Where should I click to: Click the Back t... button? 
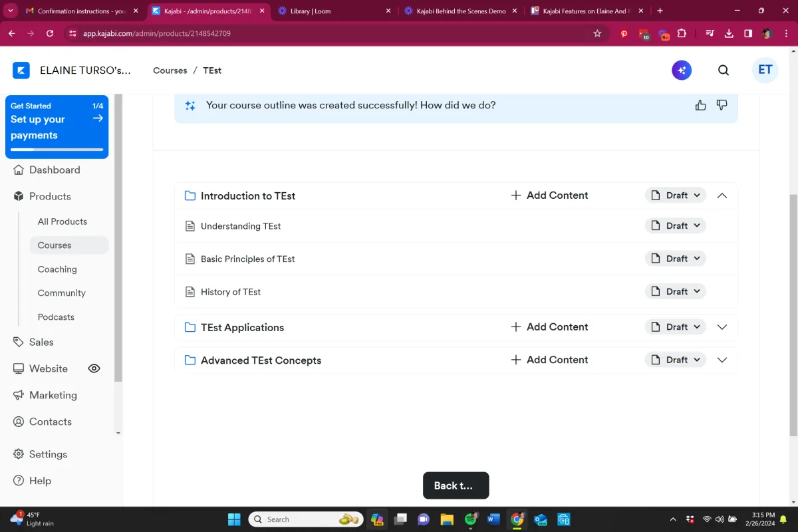click(x=456, y=485)
